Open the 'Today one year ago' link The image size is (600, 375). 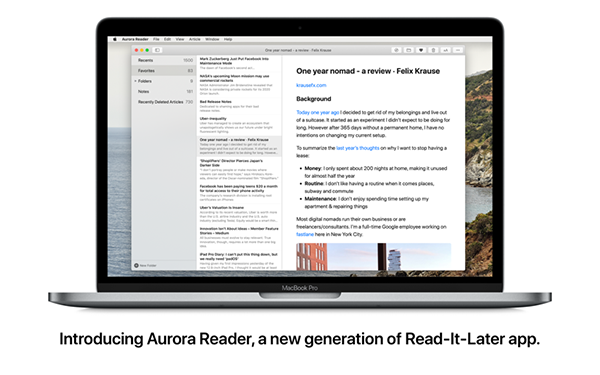(318, 112)
